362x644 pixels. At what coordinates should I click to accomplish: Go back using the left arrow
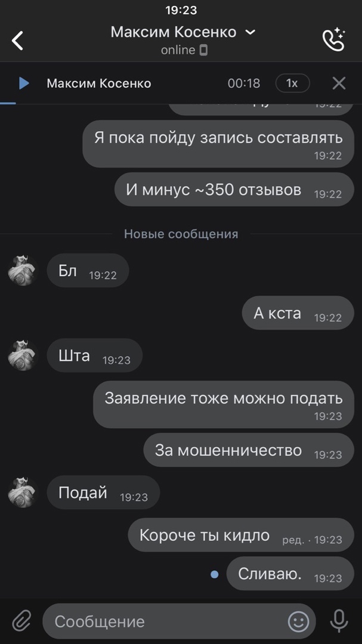[17, 41]
